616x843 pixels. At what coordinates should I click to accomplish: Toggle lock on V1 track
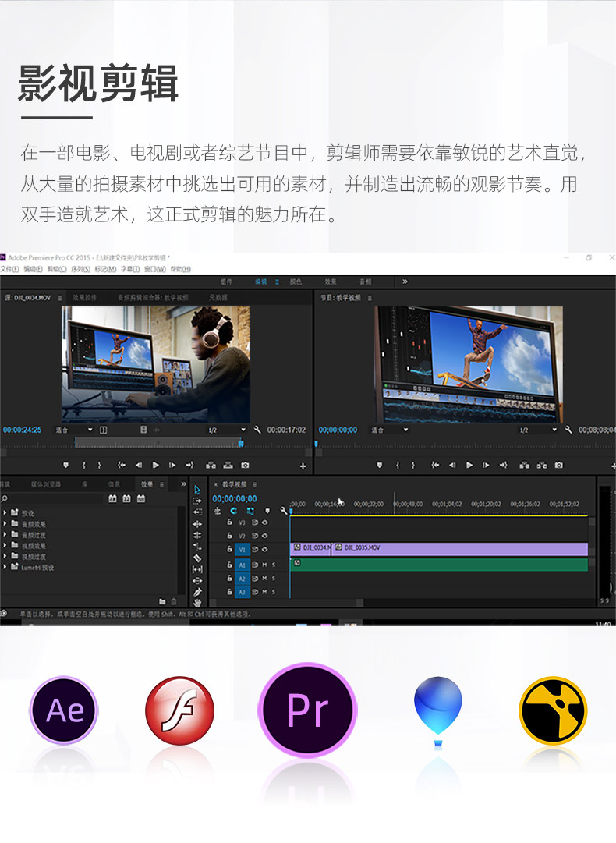(x=229, y=550)
